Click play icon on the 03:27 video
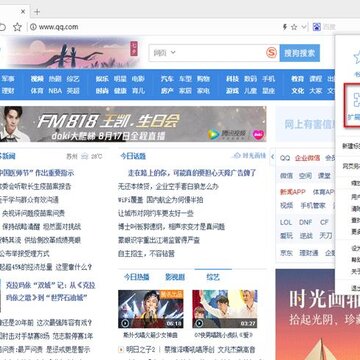Screen dimensions: 360x360 pos(199,323)
